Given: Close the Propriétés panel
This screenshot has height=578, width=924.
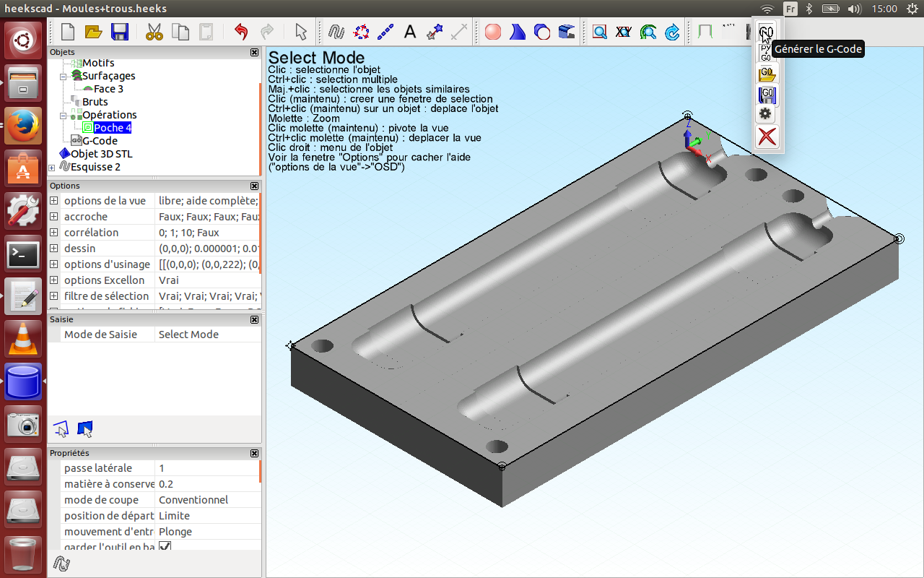Looking at the screenshot, I should 254,453.
